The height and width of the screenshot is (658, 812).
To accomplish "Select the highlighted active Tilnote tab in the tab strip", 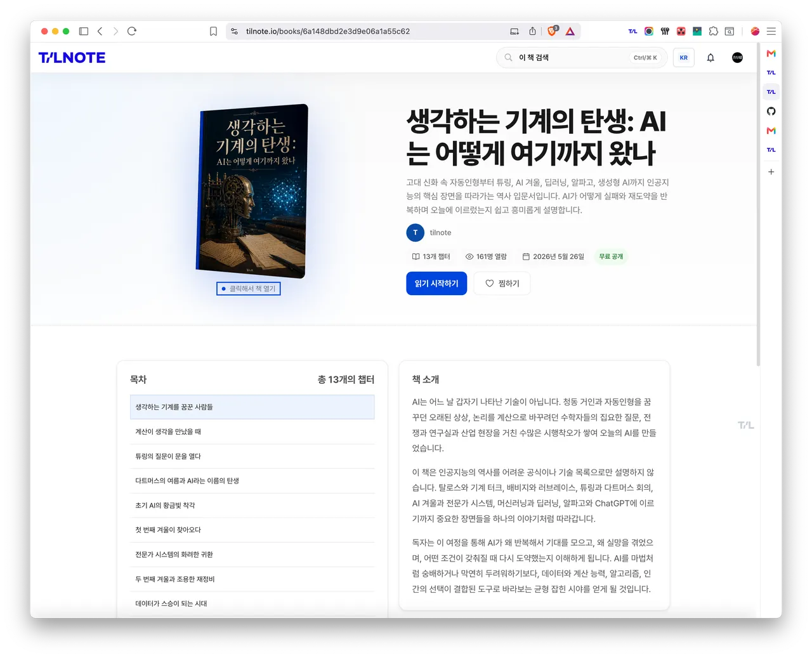I will pos(771,92).
